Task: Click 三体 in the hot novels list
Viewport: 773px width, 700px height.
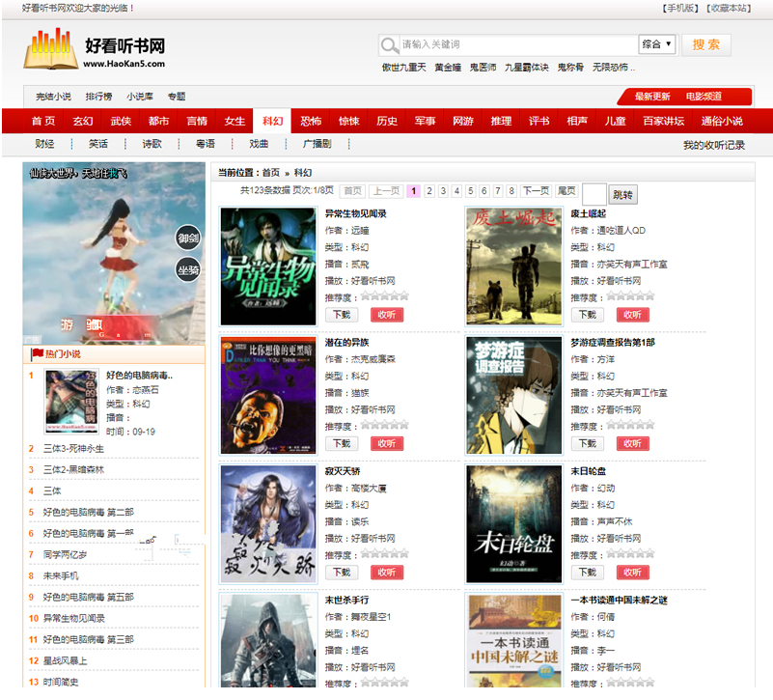Action: [52, 490]
